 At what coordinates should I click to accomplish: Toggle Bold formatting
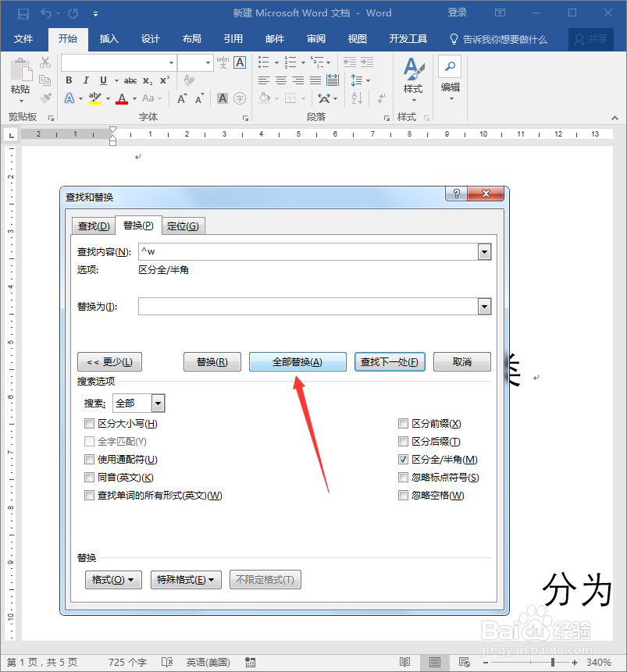(x=69, y=80)
